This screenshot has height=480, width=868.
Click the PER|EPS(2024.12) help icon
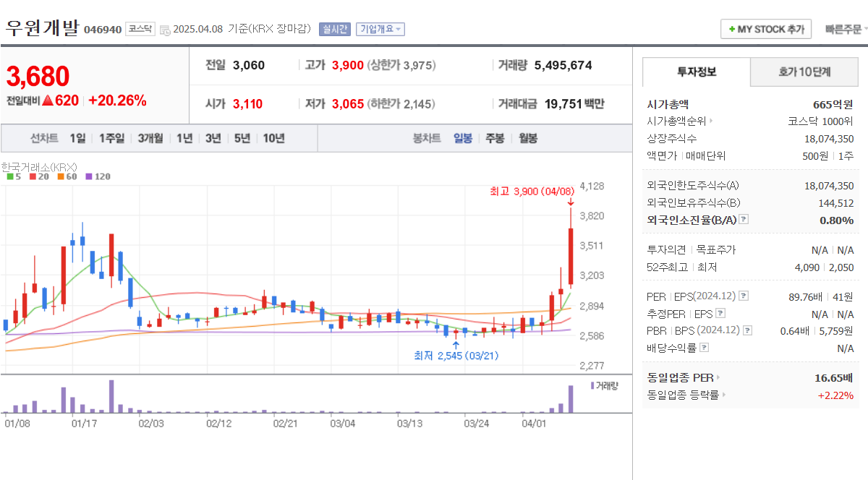pyautogui.click(x=743, y=295)
